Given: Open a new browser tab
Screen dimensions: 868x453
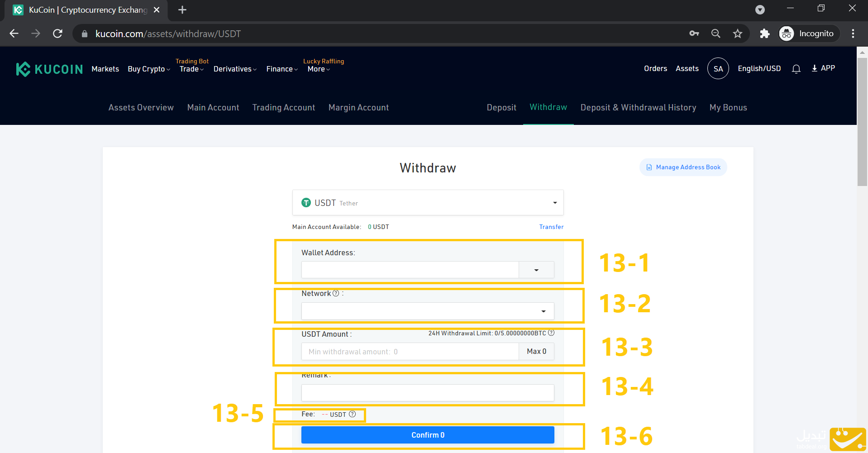Looking at the screenshot, I should tap(182, 10).
